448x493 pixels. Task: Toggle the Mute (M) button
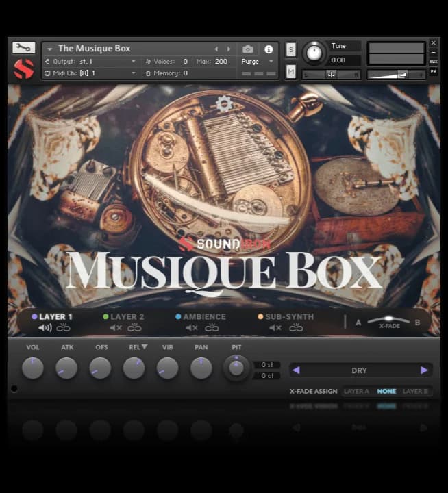click(290, 72)
